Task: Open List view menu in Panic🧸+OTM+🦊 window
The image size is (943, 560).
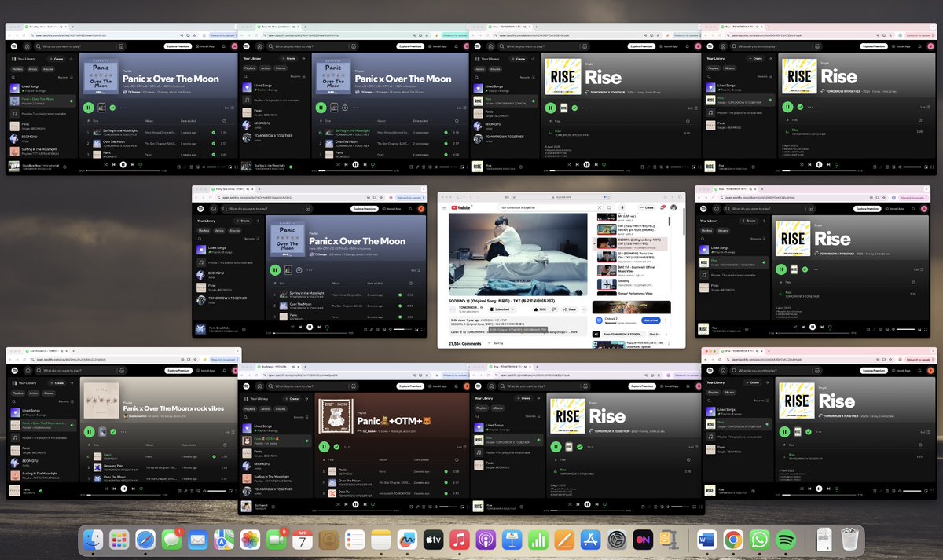Action: [x=461, y=447]
